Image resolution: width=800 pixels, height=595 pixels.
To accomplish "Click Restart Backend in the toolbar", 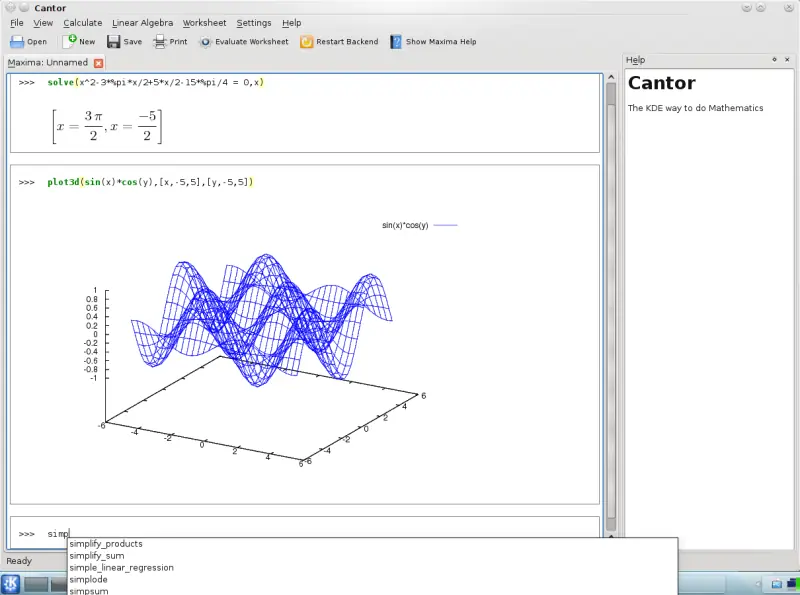I will tap(339, 42).
